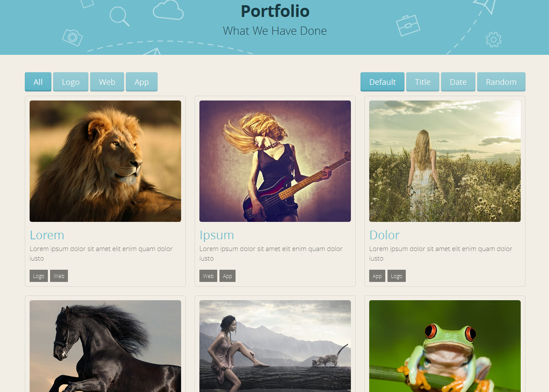Click Logo tag under Lorem card

(x=39, y=276)
